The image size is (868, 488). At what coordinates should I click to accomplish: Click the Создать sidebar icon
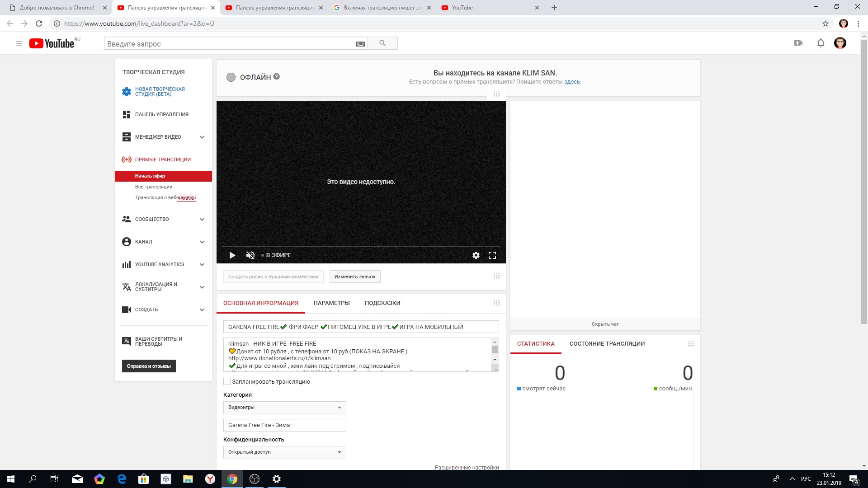click(127, 309)
